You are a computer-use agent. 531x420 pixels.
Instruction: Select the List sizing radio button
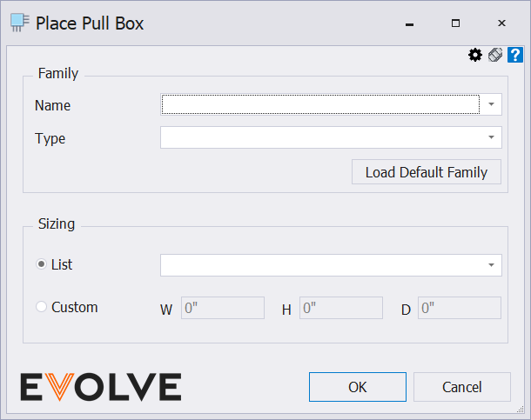click(41, 264)
